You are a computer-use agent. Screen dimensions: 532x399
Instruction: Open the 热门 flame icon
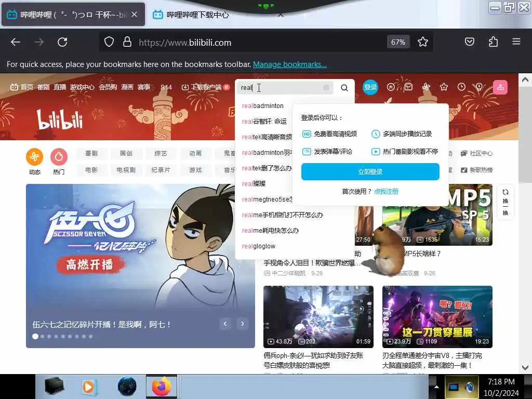point(59,157)
